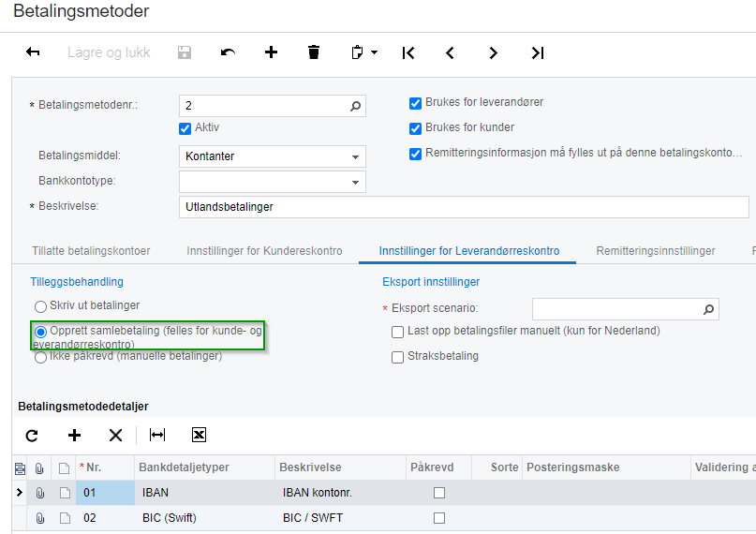The width and height of the screenshot is (756, 534).
Task: Click the delete trash icon
Action: (x=314, y=52)
